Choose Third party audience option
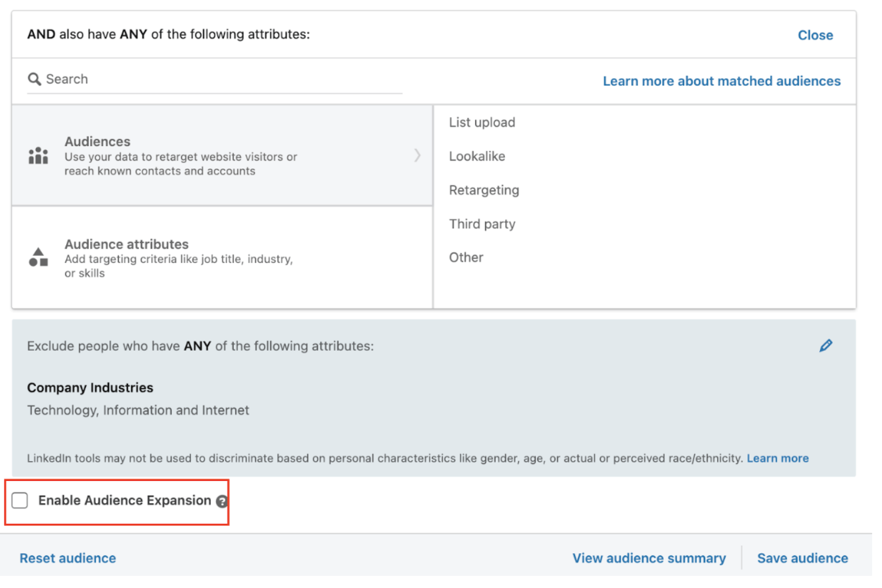882x588 pixels. pos(482,224)
